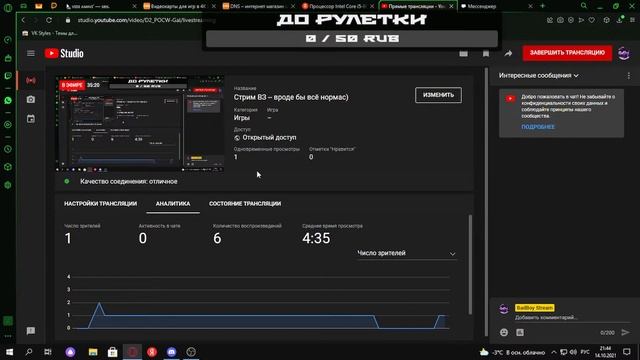640x360 pixels.
Task: Switch to 'Настройки трансляции' tab
Action: point(100,204)
